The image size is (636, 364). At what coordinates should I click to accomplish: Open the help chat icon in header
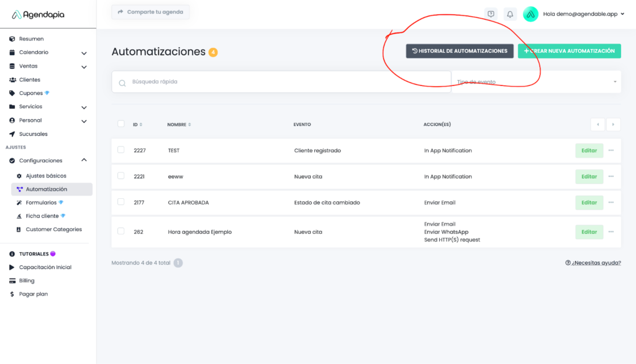point(491,14)
